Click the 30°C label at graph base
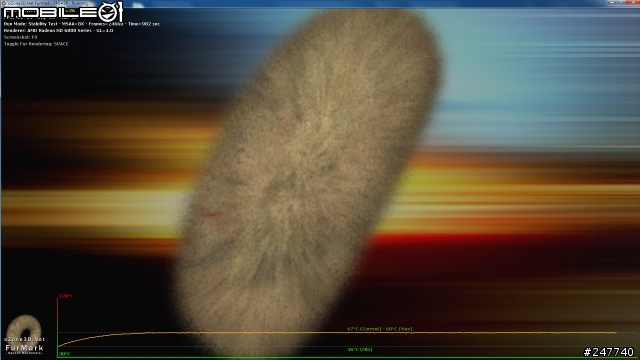Image resolution: width=640 pixels, height=360 pixels. click(x=64, y=354)
